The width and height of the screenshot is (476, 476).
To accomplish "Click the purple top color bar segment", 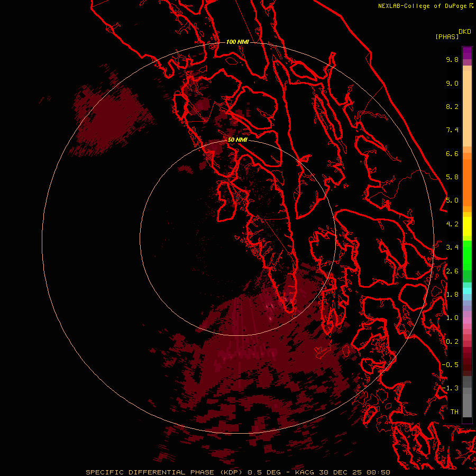I will tap(467, 53).
